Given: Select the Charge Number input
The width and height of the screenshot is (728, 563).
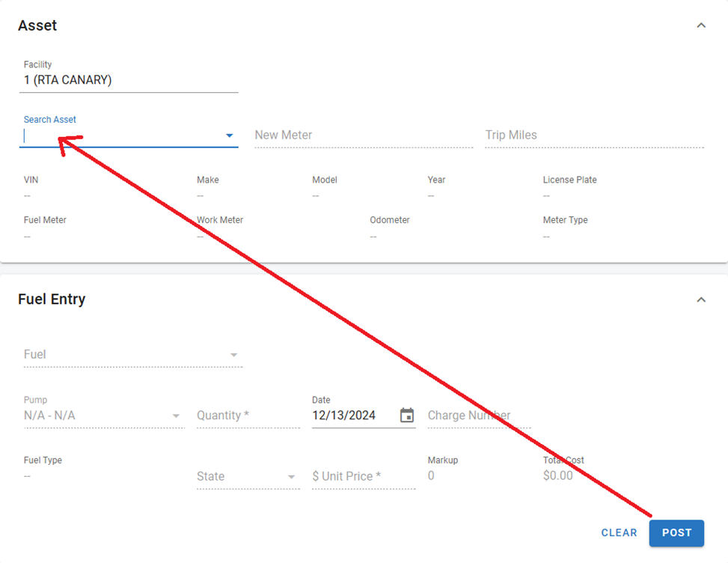Looking at the screenshot, I should pyautogui.click(x=479, y=416).
